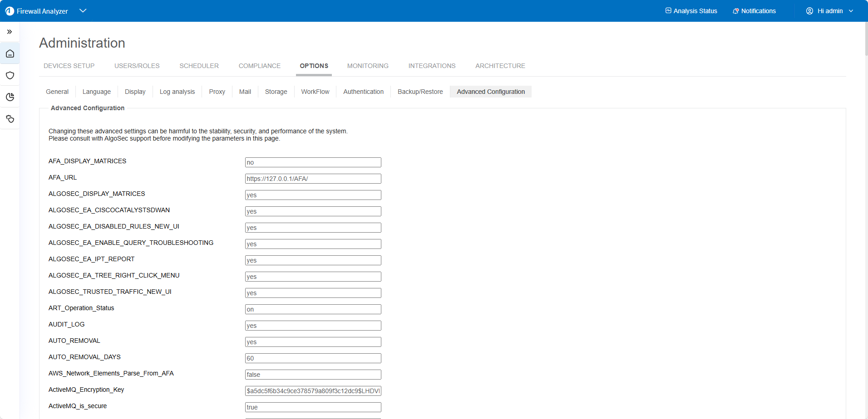Click the AlgoSec logo icon
868x419 pixels.
click(10, 11)
